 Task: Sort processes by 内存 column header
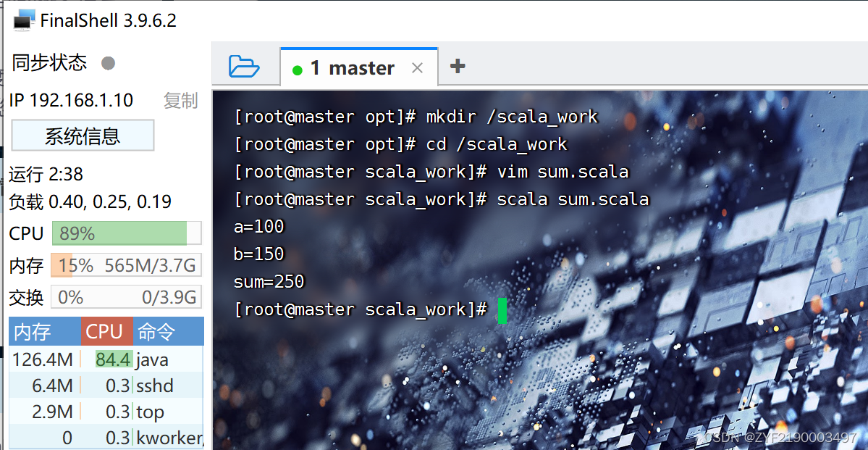click(45, 331)
